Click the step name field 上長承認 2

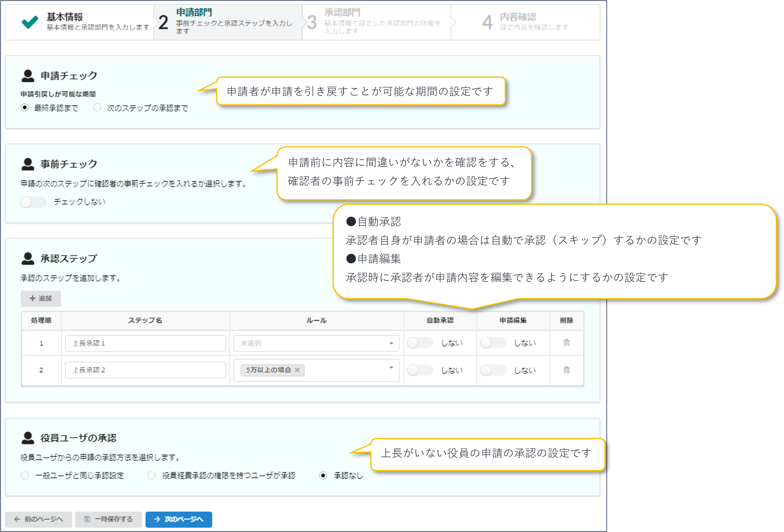[145, 370]
